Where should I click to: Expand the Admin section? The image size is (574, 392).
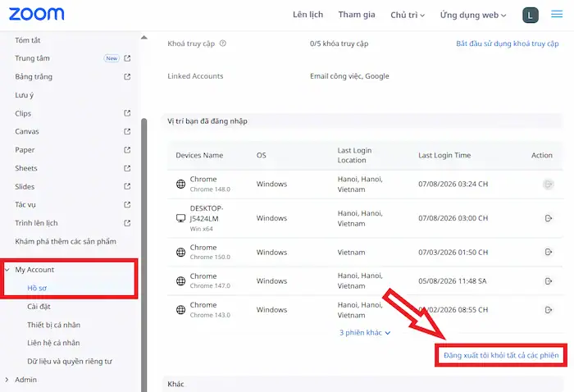coord(7,380)
